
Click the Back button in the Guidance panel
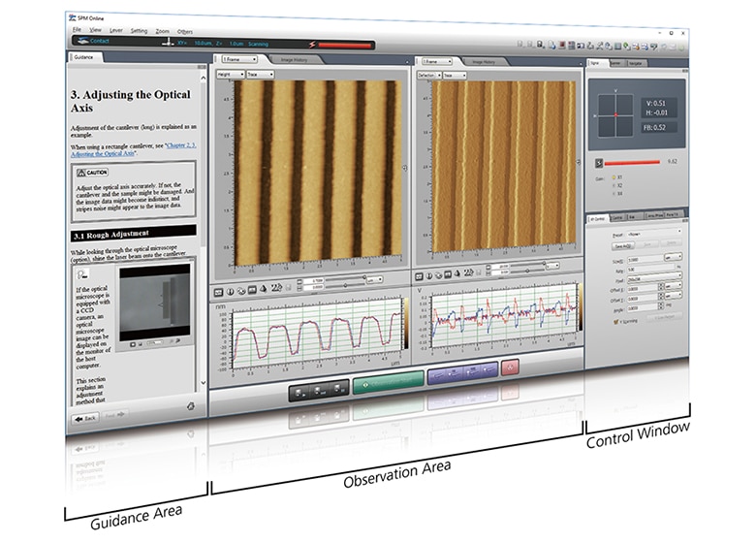(x=86, y=417)
